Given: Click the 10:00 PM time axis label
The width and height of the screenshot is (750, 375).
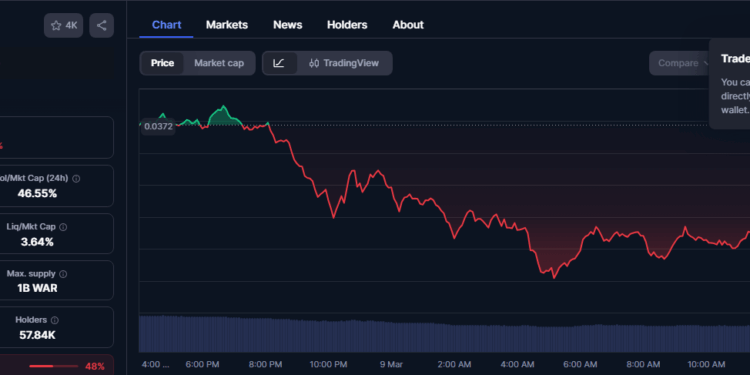Looking at the screenshot, I should point(328,364).
